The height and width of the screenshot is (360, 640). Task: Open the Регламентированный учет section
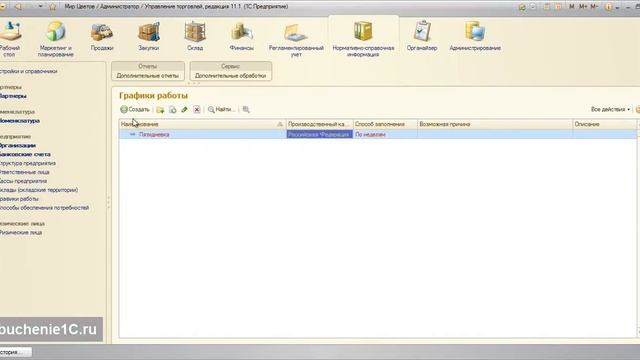296,39
